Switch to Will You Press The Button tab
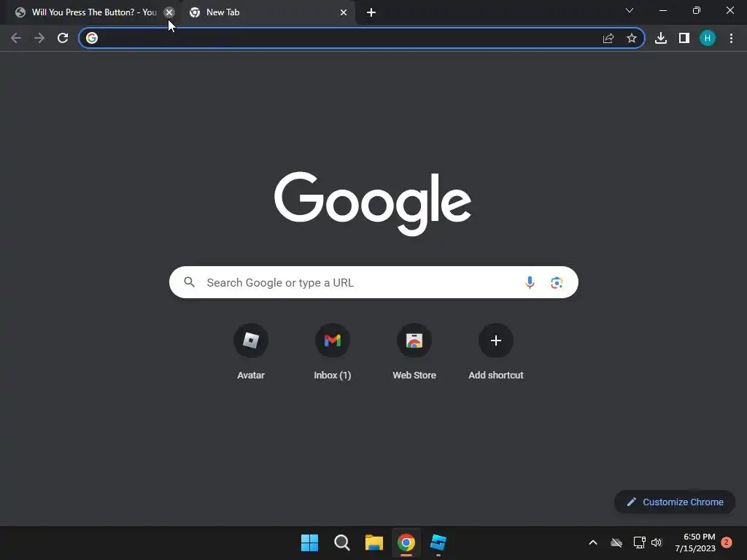The image size is (747, 560). coord(90,12)
